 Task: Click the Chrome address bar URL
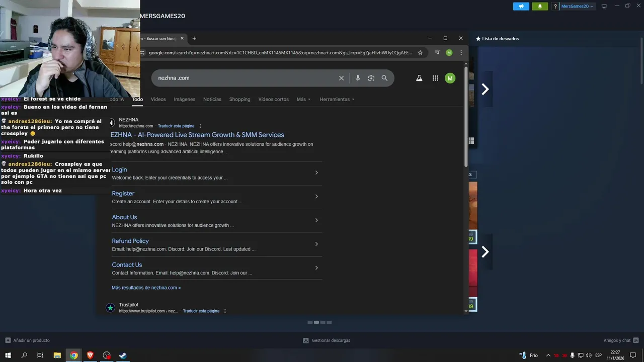pos(280,52)
